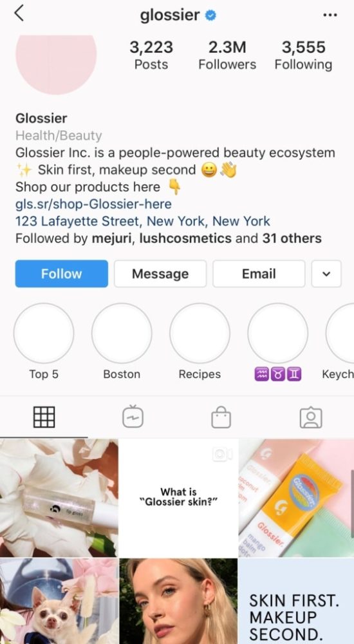Follow the Glossier account
The width and height of the screenshot is (354, 644).
click(62, 274)
